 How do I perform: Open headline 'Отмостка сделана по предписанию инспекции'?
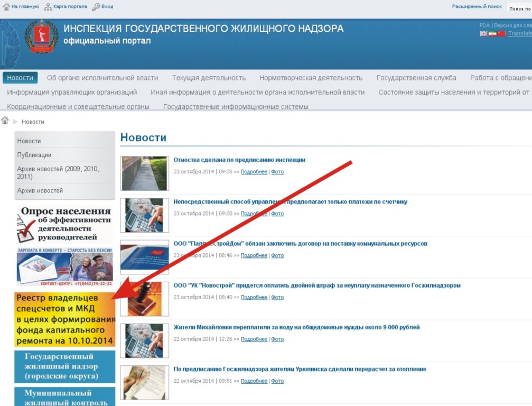tap(239, 160)
